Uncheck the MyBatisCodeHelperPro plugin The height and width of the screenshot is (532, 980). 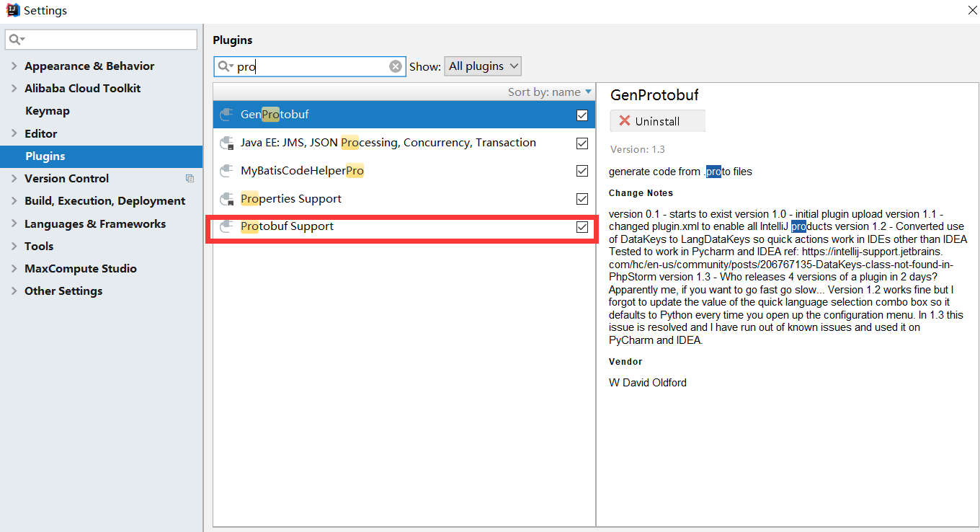pyautogui.click(x=582, y=172)
